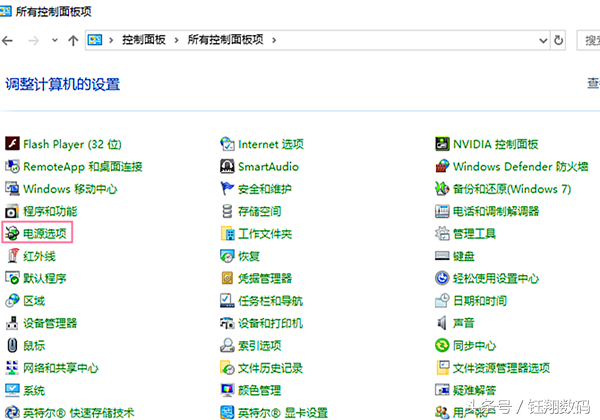Open the 键盘 text link
600x420 pixels.
click(x=464, y=256)
